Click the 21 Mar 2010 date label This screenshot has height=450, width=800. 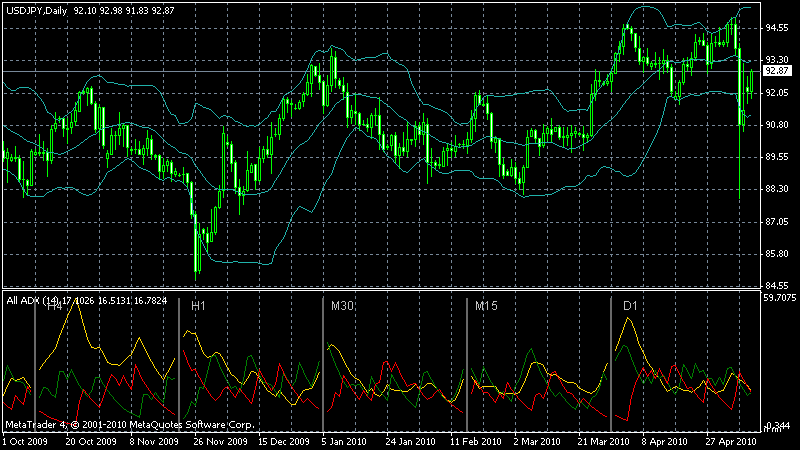[604, 441]
